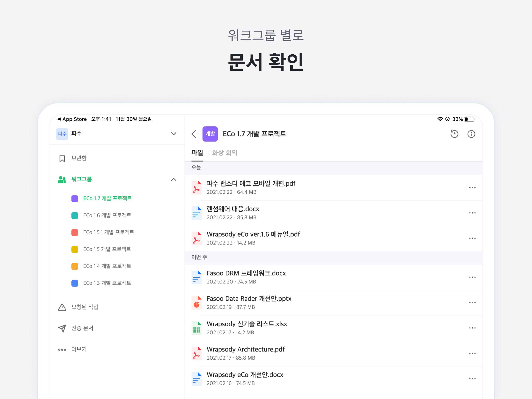The image size is (532, 399).
Task: Click the pptx icon of Fasoo Data Rader 개선안
Action: [196, 303]
